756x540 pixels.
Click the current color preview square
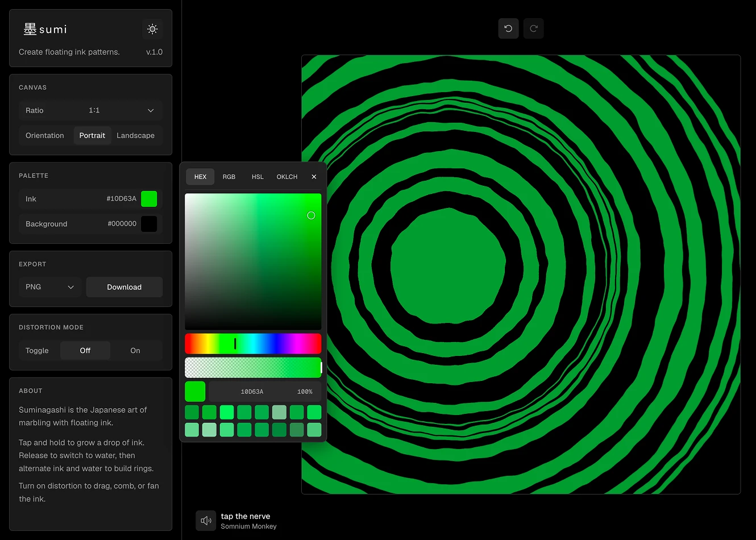click(x=195, y=392)
